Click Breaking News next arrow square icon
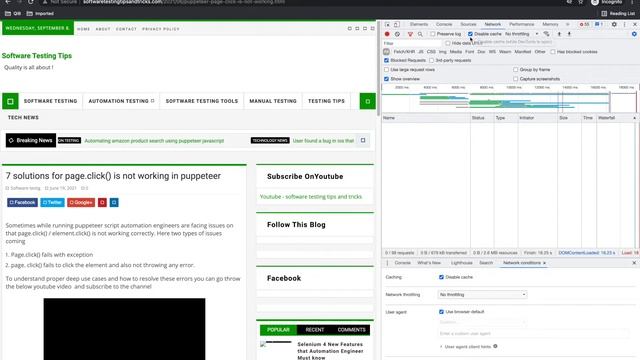Image resolution: width=640 pixels, height=360 pixels. click(363, 140)
